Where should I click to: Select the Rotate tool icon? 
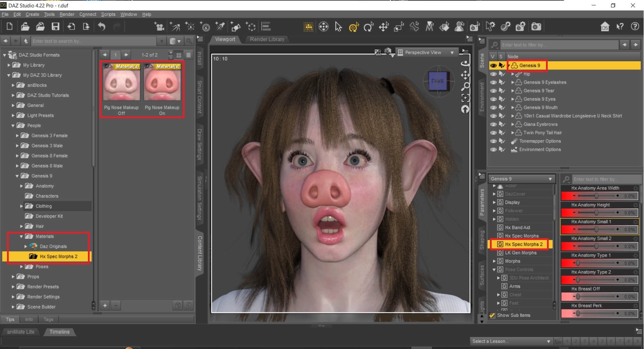pyautogui.click(x=368, y=27)
